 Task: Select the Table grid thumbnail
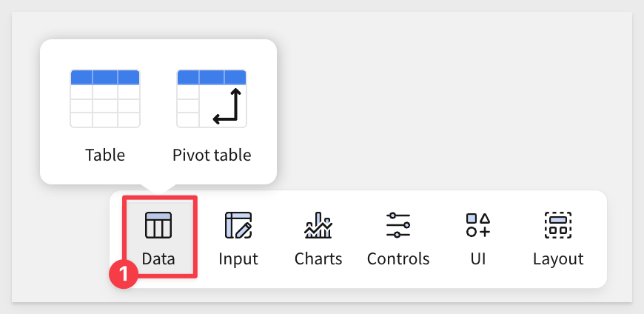point(105,98)
